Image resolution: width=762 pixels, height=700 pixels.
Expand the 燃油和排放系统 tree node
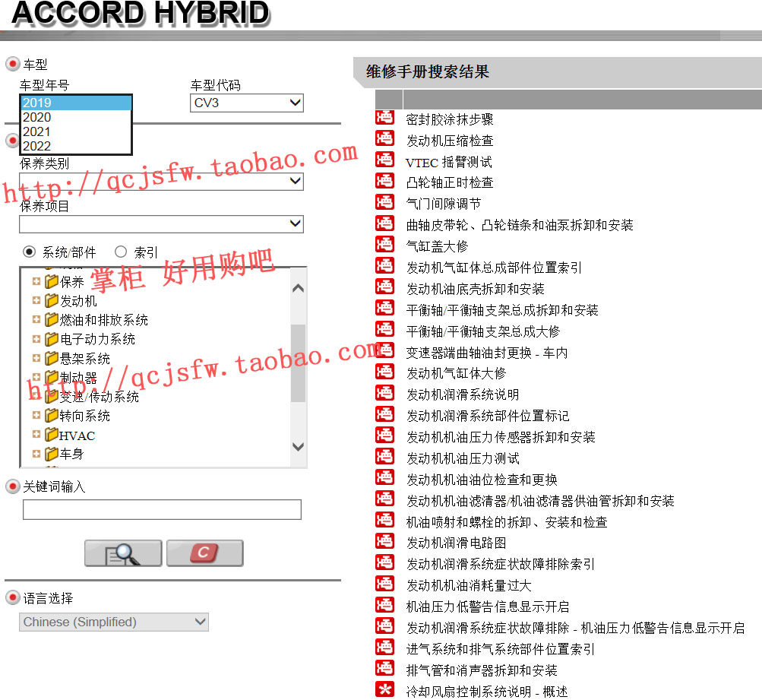click(x=36, y=320)
